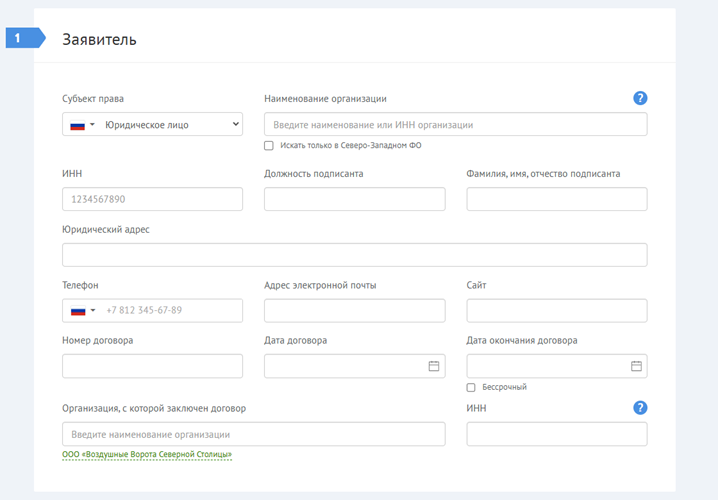
Task: Focus the bottom ИНН input beside organization field
Action: pos(557,434)
